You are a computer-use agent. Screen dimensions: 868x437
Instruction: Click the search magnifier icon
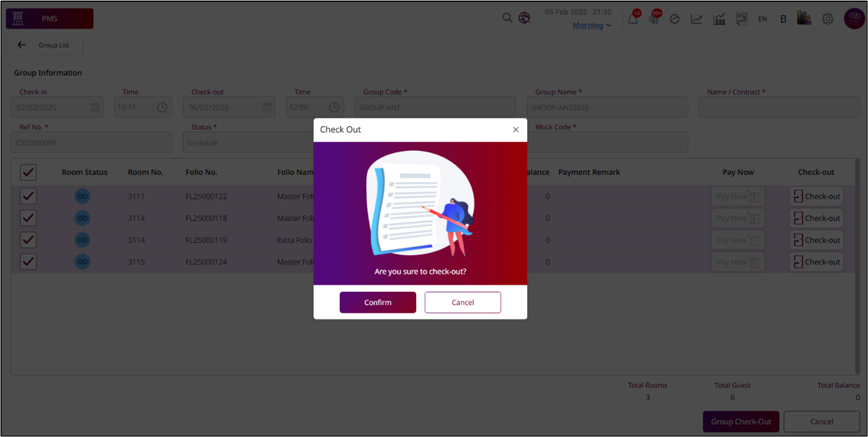(x=507, y=18)
